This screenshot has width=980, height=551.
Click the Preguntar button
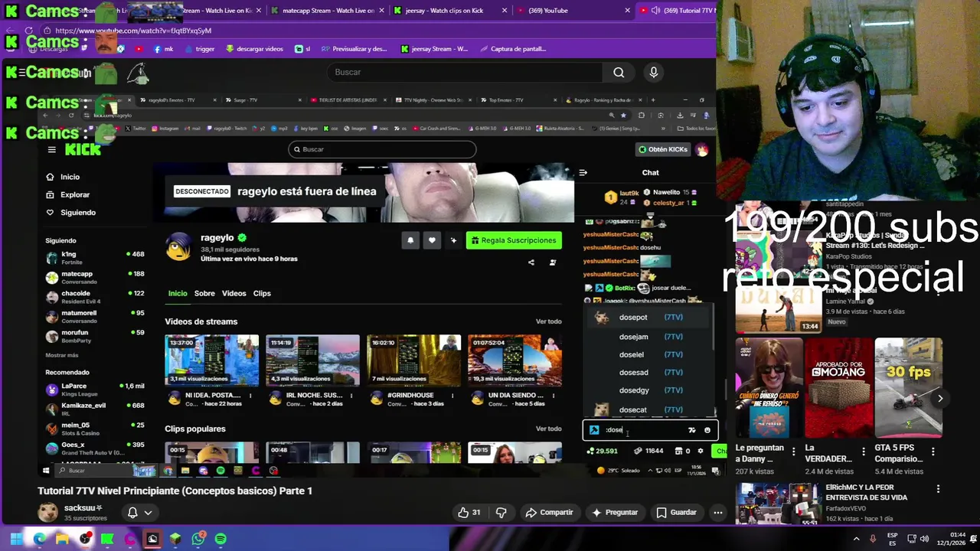coord(614,513)
